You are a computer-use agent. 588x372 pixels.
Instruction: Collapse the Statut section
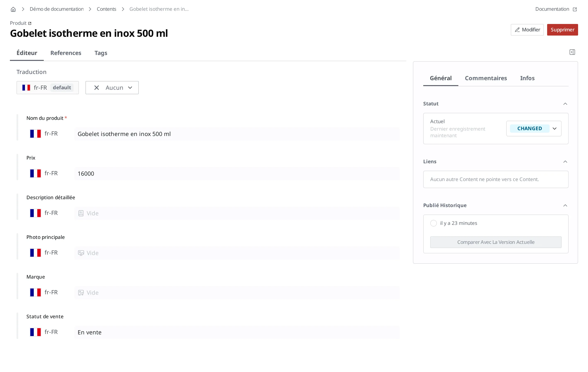[565, 104]
